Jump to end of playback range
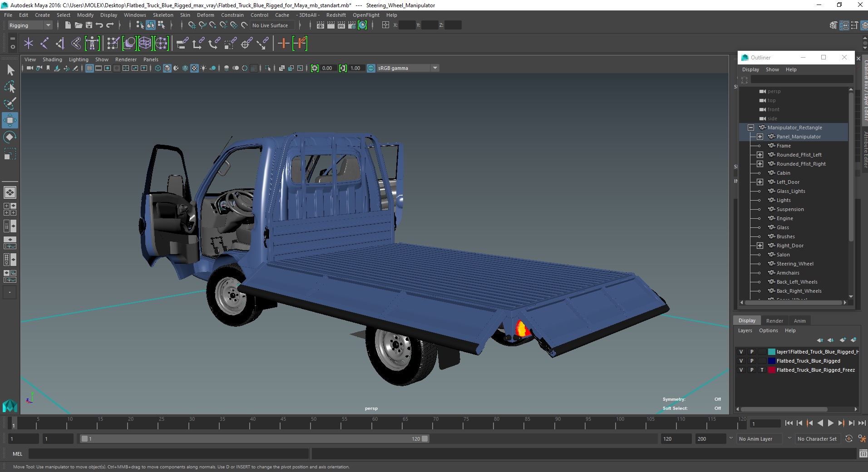868x472 pixels. point(862,423)
